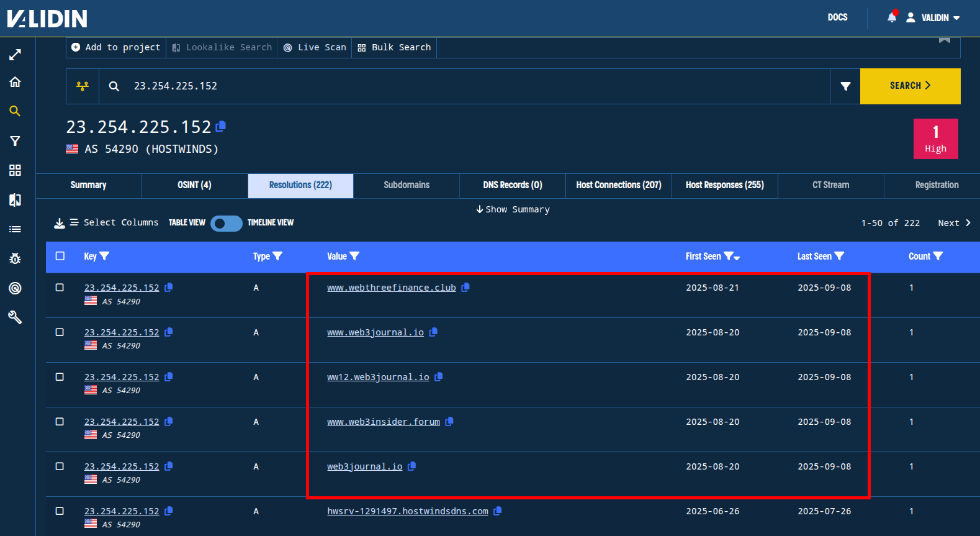Viewport: 980px width, 536px height.
Task: Open the search filter funnel dropdown
Action: pyautogui.click(x=845, y=86)
